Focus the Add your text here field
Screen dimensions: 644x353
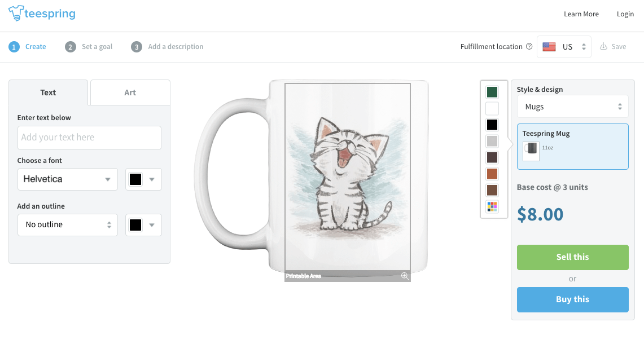pos(89,137)
